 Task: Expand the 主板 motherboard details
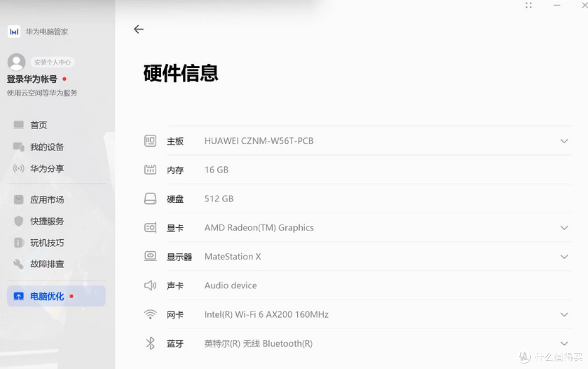(564, 141)
